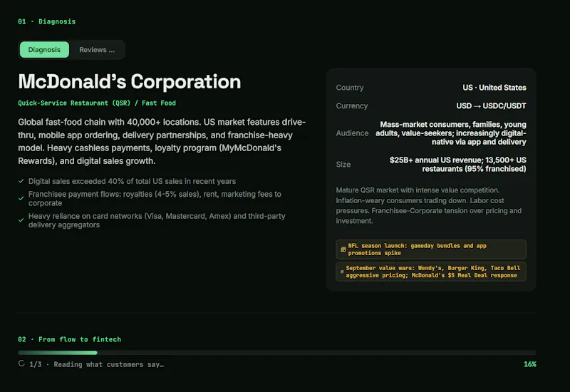Click the NFL season launch note
Viewport: 570px width, 392px height.
click(431, 249)
